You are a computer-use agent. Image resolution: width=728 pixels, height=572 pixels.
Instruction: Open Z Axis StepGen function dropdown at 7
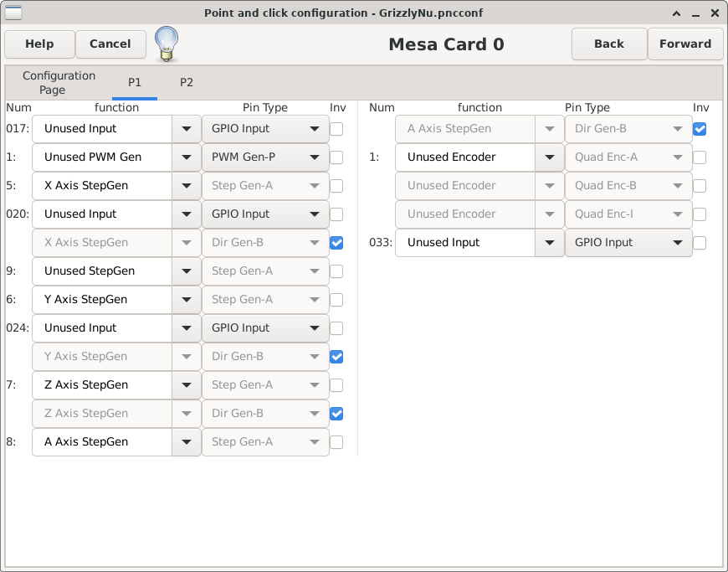pos(186,385)
